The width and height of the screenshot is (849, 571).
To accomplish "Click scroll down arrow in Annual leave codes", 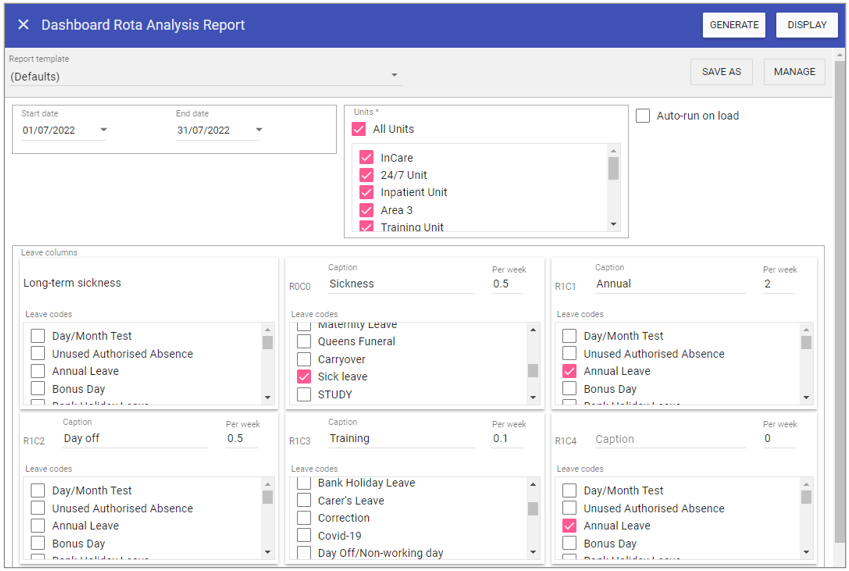I will [x=806, y=397].
